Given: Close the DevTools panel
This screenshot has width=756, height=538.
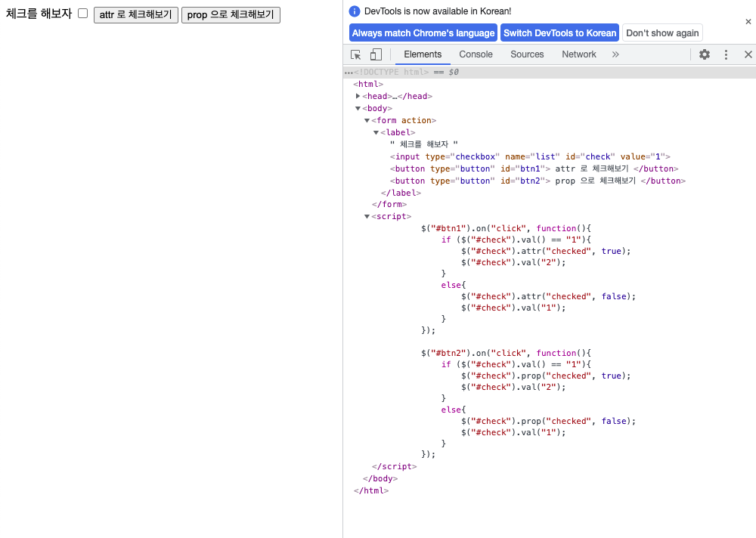Looking at the screenshot, I should pos(748,54).
